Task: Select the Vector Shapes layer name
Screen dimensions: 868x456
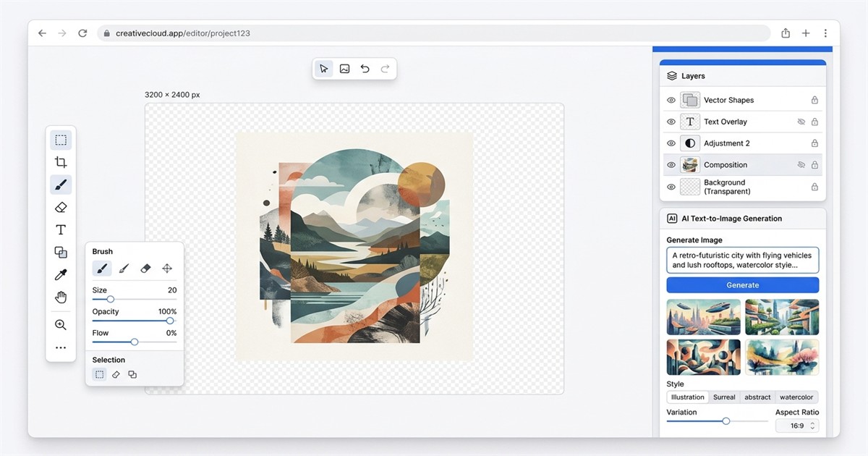Action: pyautogui.click(x=728, y=101)
